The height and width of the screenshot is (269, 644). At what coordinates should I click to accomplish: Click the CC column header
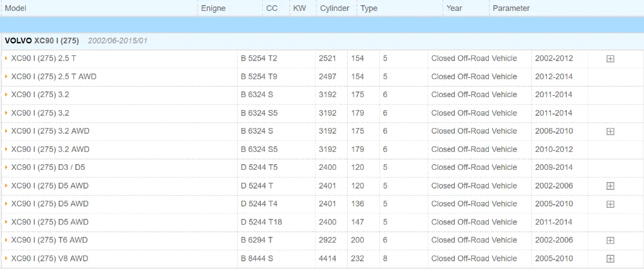[272, 8]
